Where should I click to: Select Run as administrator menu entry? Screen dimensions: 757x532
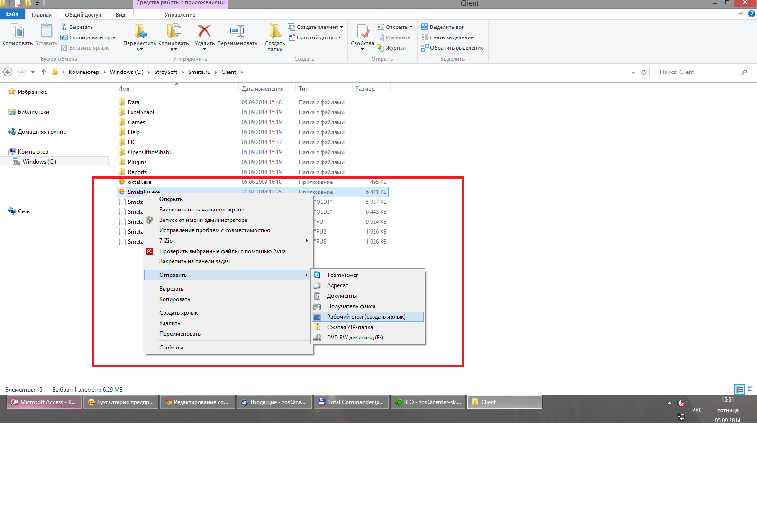203,220
